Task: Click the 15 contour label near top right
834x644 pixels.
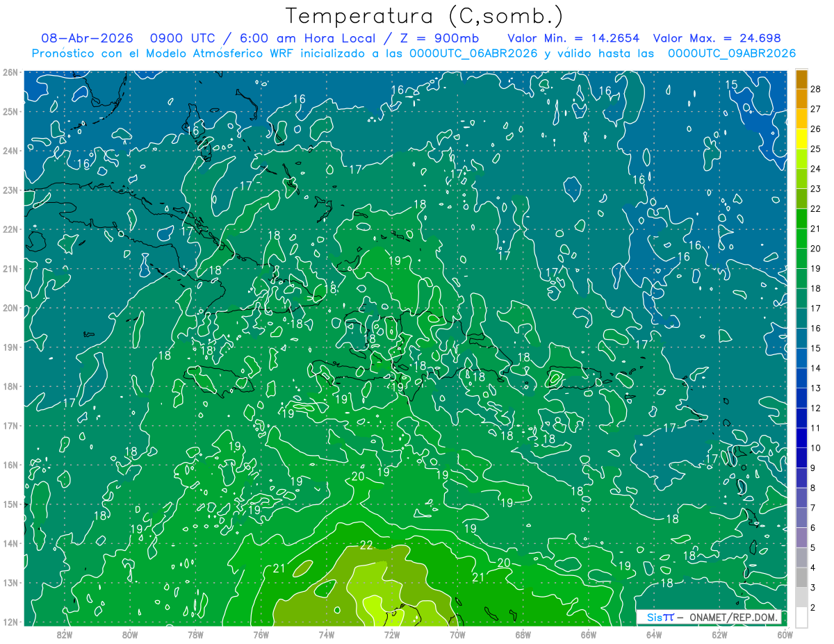Action: coord(732,85)
